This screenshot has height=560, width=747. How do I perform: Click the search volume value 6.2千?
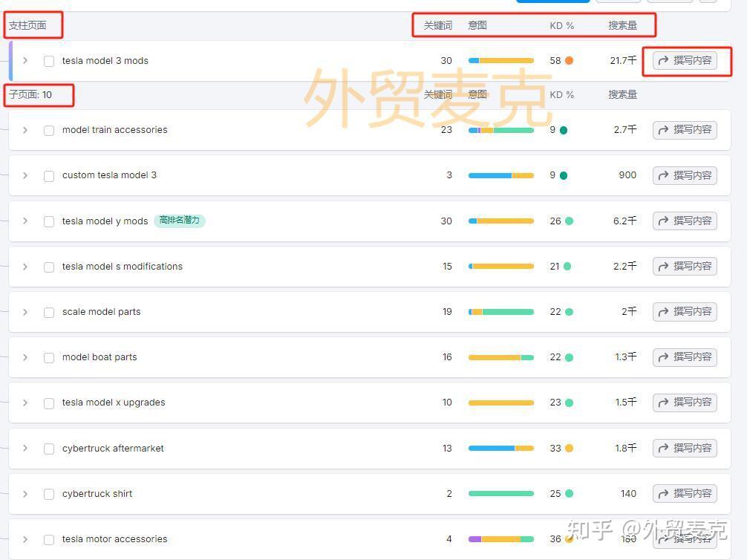pos(624,221)
